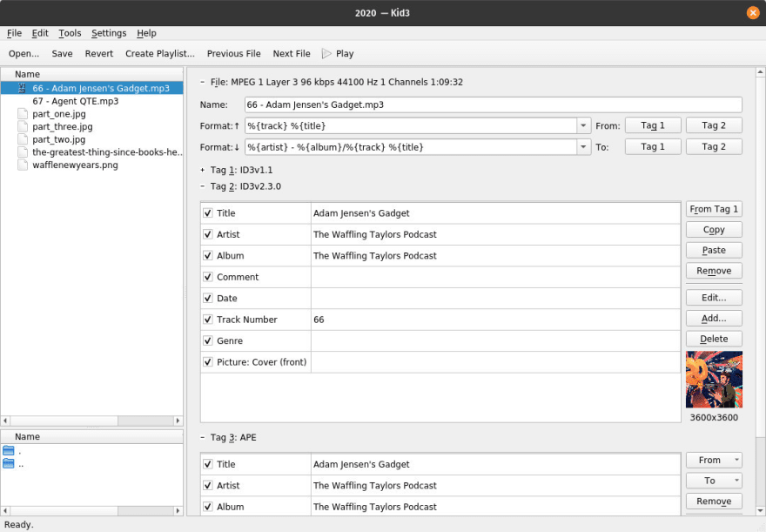Uncheck the Track Number checkbox

point(208,320)
